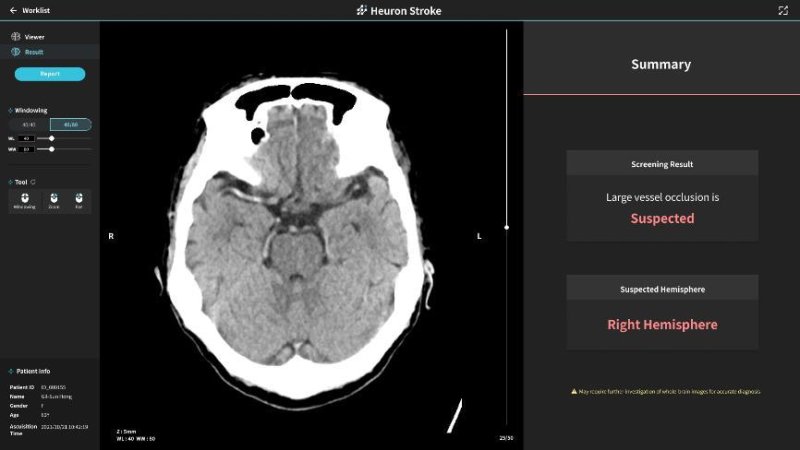
Task: Choose the 40/40 windowing preset
Action: pyautogui.click(x=30, y=125)
